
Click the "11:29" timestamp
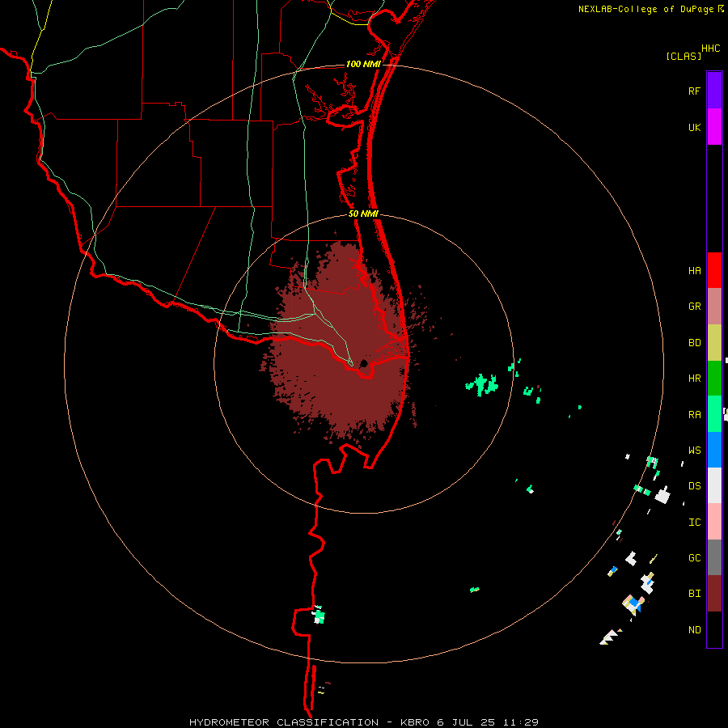coord(521,722)
